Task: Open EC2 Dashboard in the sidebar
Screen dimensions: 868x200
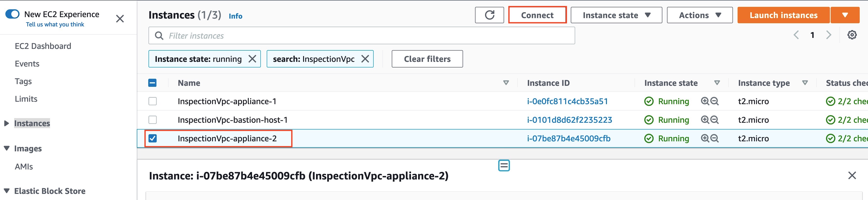Action: tap(43, 46)
